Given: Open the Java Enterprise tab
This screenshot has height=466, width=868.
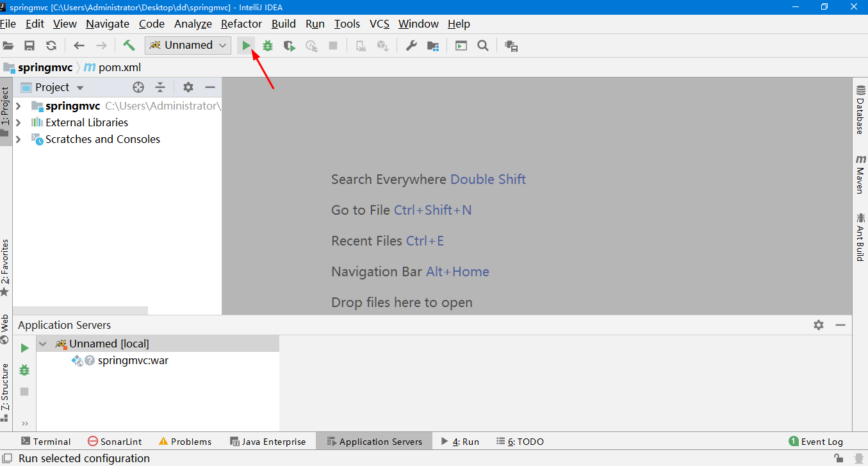Looking at the screenshot, I should pyautogui.click(x=268, y=442).
